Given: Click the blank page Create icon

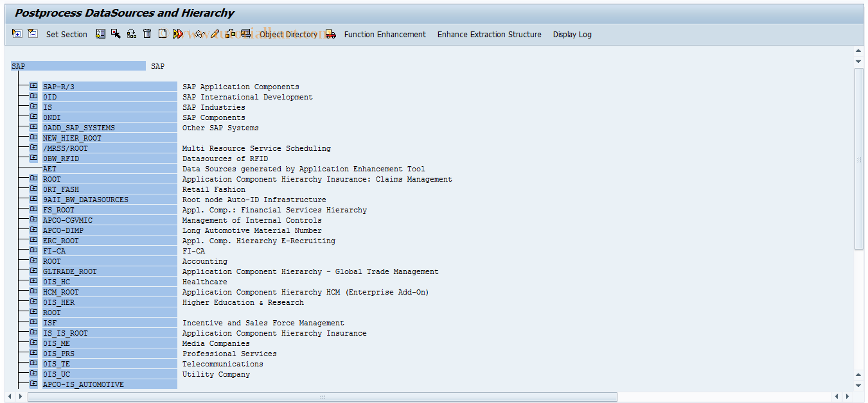Looking at the screenshot, I should pyautogui.click(x=163, y=34).
